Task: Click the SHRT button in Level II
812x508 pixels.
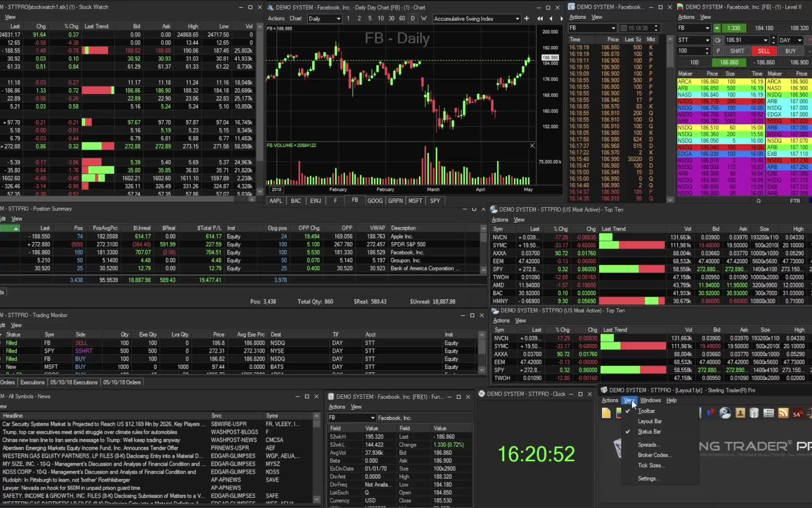Action: [x=737, y=51]
